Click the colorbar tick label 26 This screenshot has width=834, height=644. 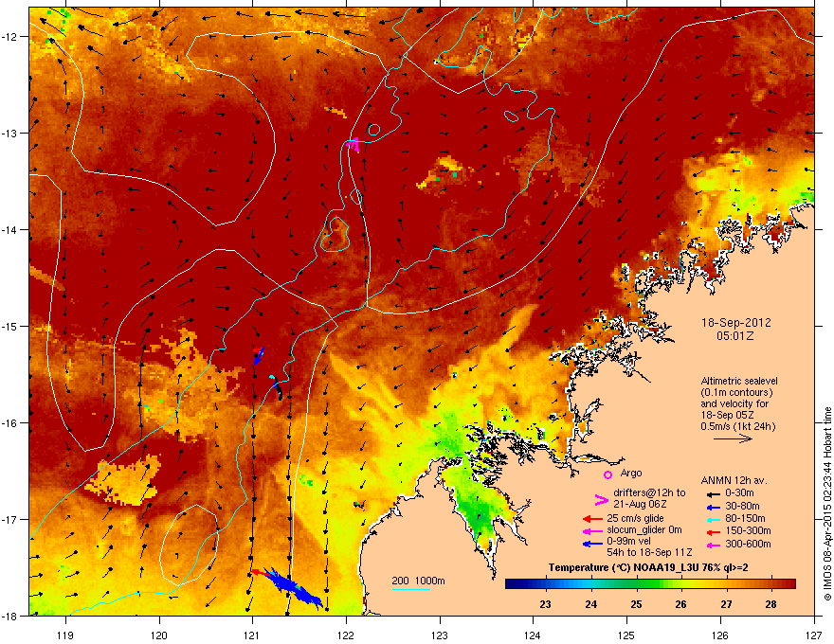680,604
